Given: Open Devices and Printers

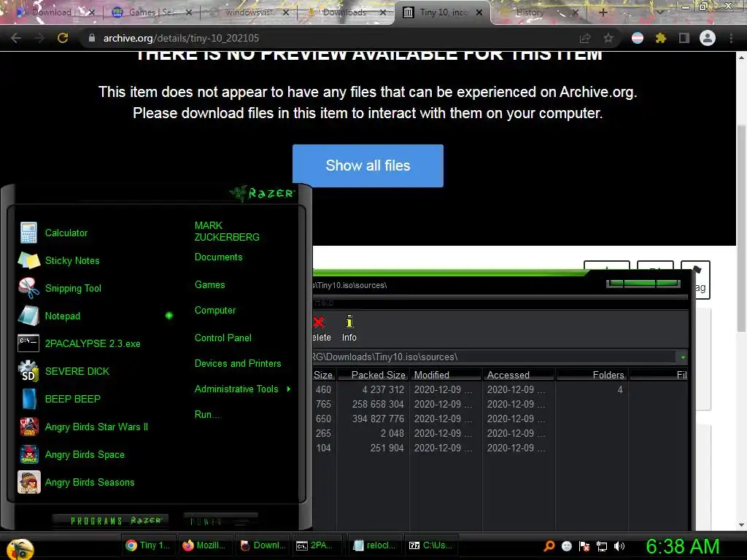Looking at the screenshot, I should coord(238,363).
